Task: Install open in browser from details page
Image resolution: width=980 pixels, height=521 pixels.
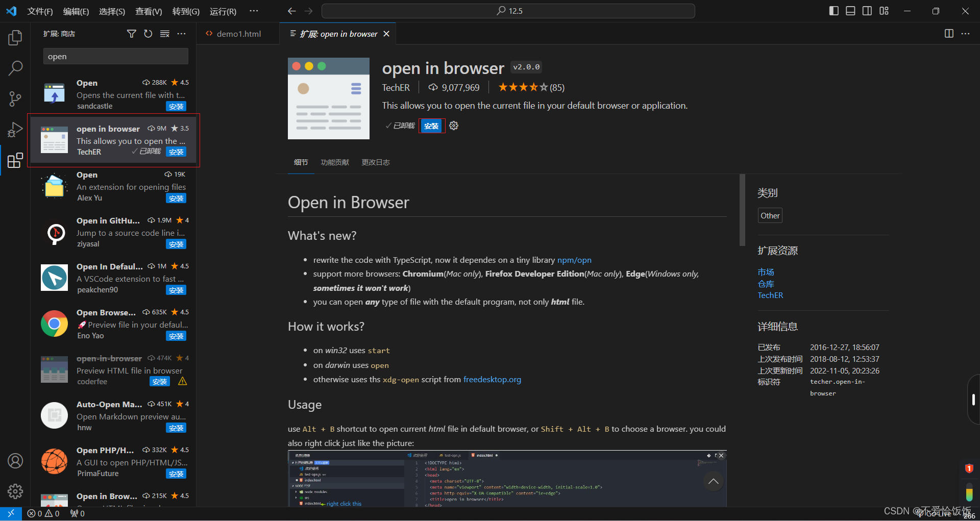Action: [431, 126]
